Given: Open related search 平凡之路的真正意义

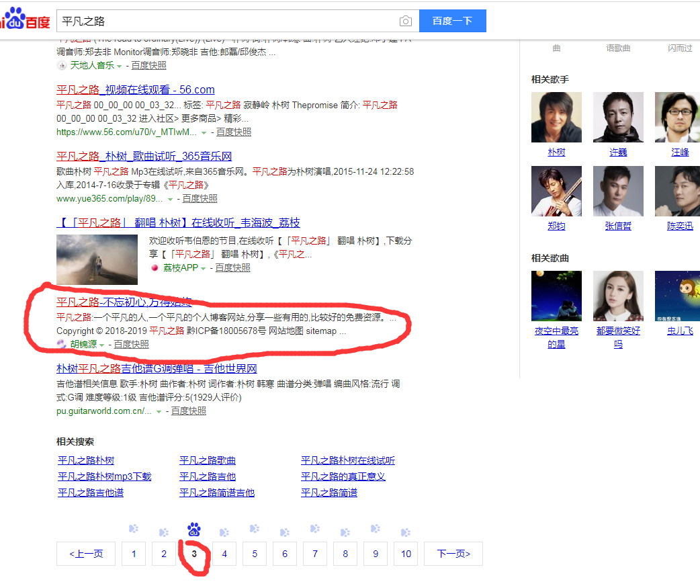Looking at the screenshot, I should [343, 476].
